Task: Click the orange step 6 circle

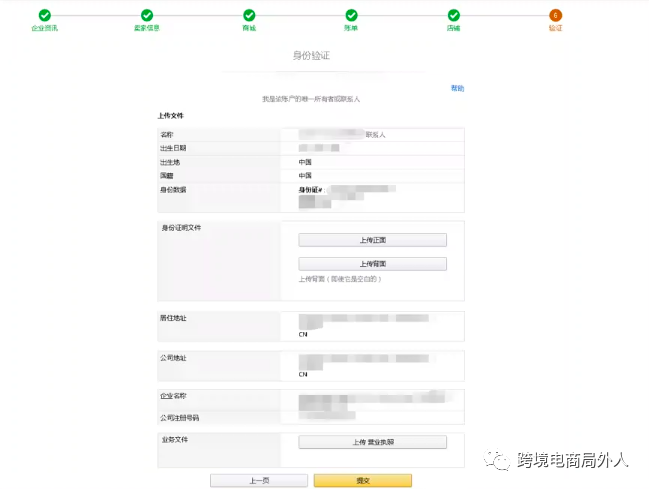Action: click(x=555, y=15)
